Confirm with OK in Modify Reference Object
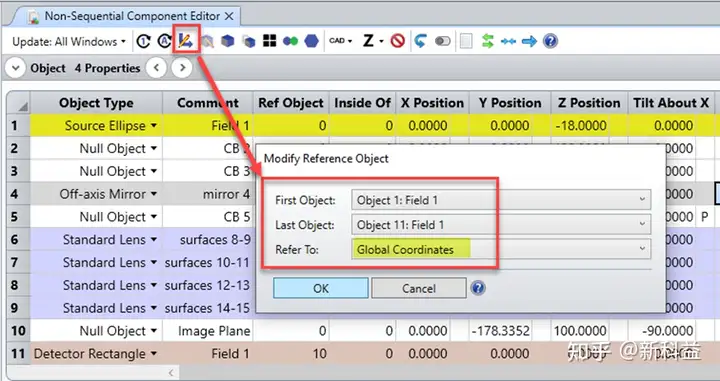 (321, 288)
